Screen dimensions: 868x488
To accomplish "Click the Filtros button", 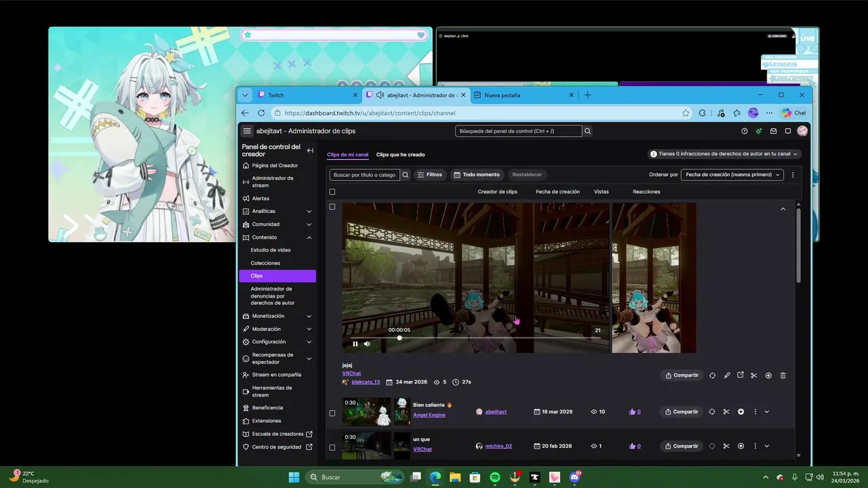I will pyautogui.click(x=430, y=175).
